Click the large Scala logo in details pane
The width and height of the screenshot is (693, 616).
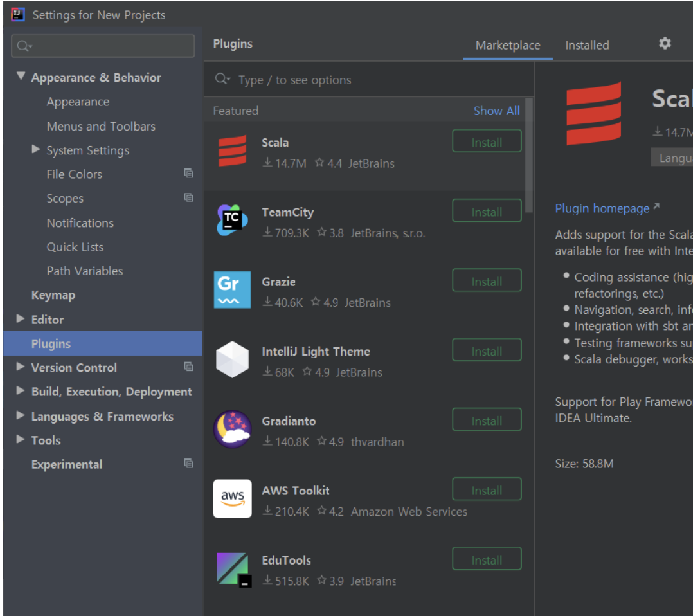[x=593, y=113]
